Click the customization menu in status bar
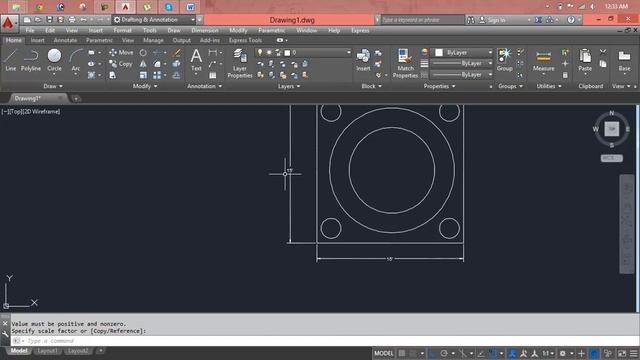 pyautogui.click(x=633, y=353)
